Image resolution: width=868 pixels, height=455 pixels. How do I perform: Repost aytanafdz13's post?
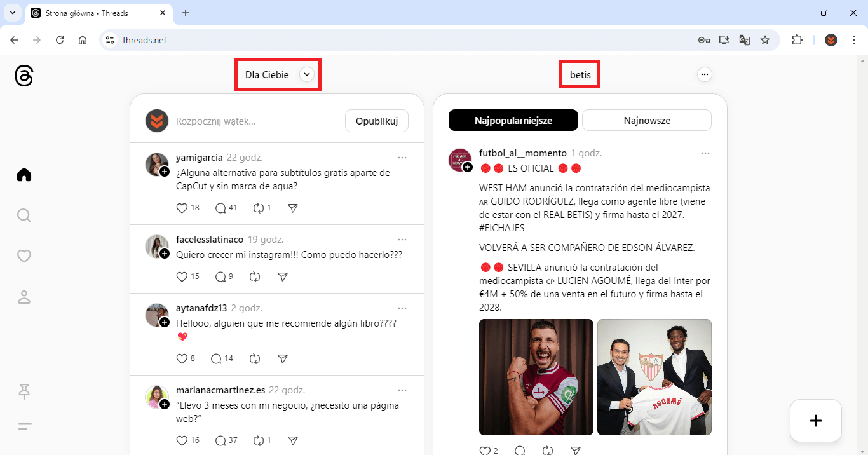point(255,358)
